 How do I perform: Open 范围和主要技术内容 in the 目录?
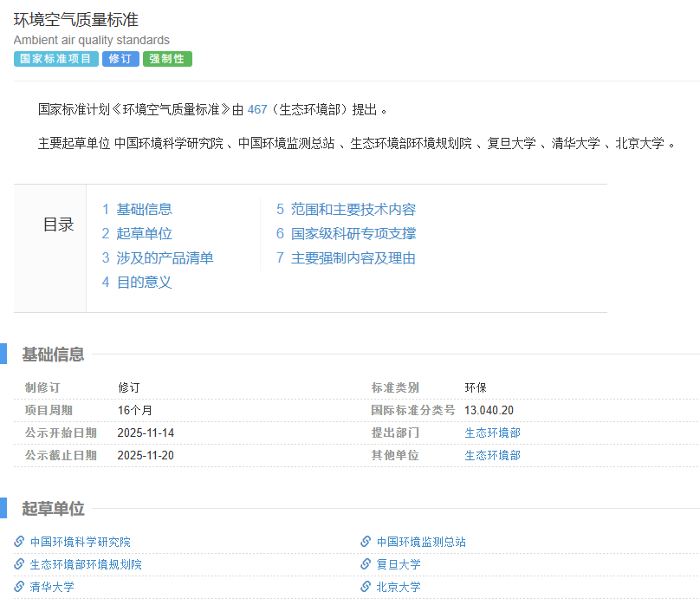tap(354, 209)
